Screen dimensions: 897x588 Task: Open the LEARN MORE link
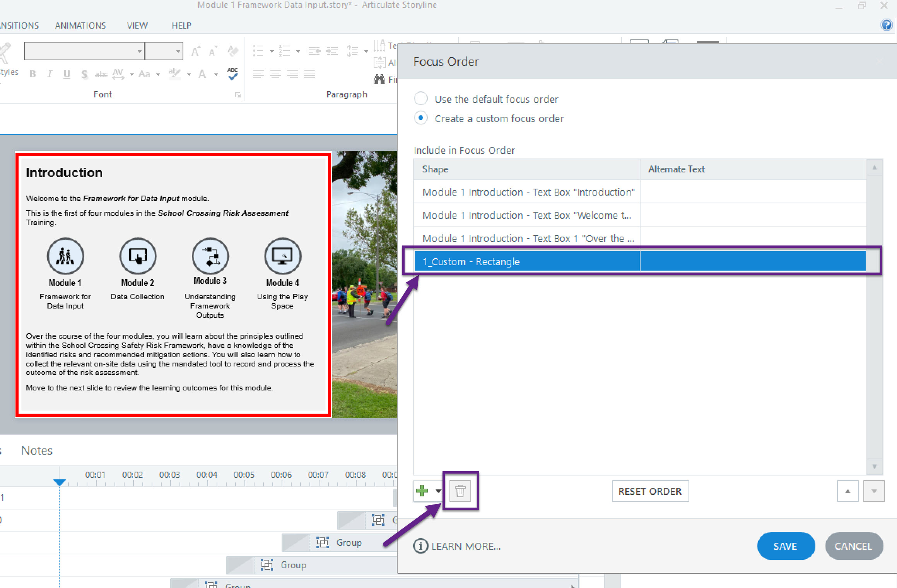(457, 546)
